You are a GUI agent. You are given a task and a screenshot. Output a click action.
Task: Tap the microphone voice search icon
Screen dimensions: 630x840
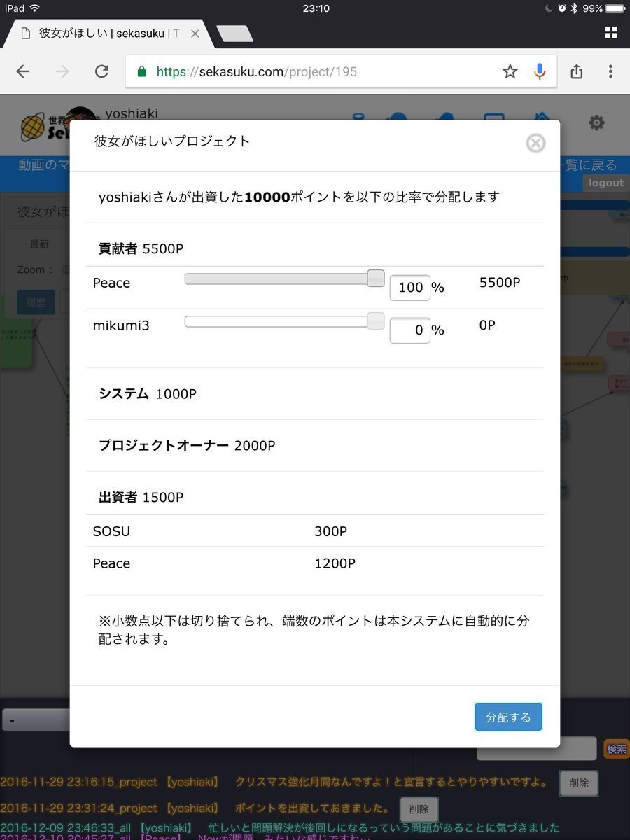point(539,71)
